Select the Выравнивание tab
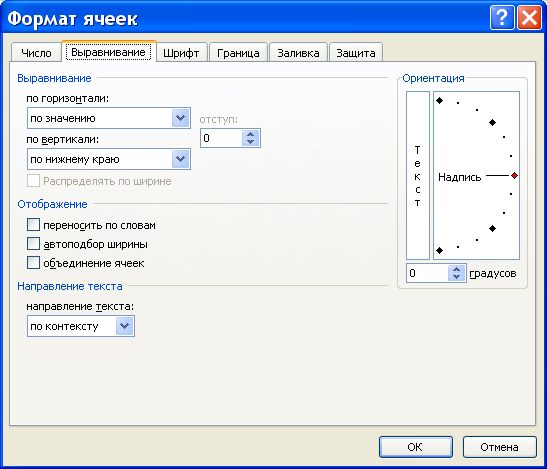 point(108,52)
